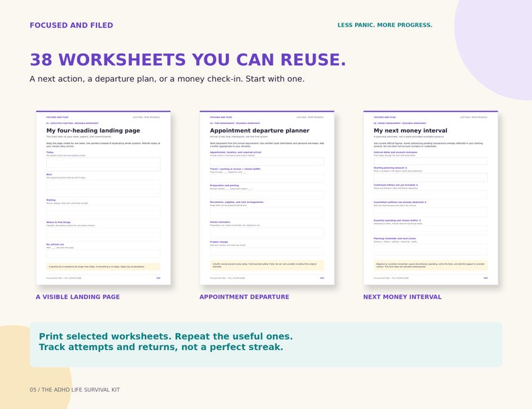
Task: Click the 'Today' field box on landing page worksheet
Action: coord(103,164)
